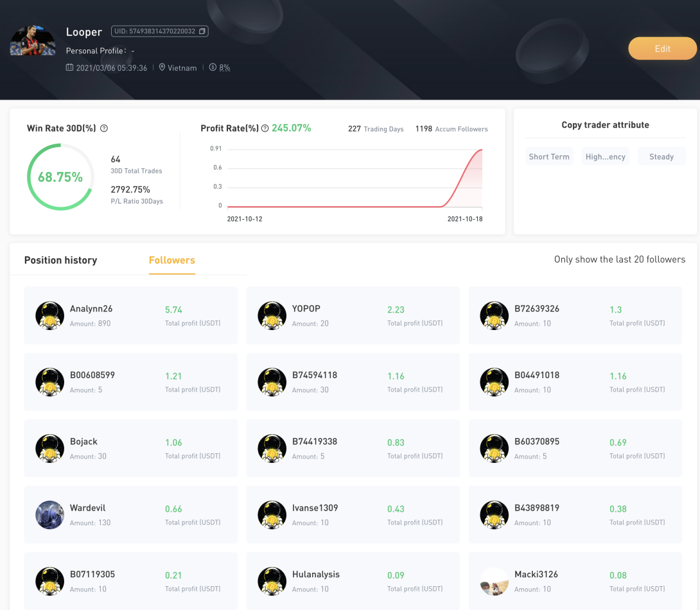The width and height of the screenshot is (700, 610).
Task: Click the 68.75% win rate circle
Action: [x=60, y=177]
